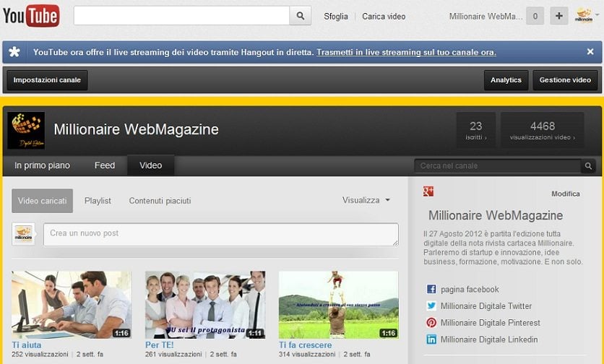The image size is (604, 364).
Task: Open the 4468 visualizzazioni video counter
Action: pos(542,130)
